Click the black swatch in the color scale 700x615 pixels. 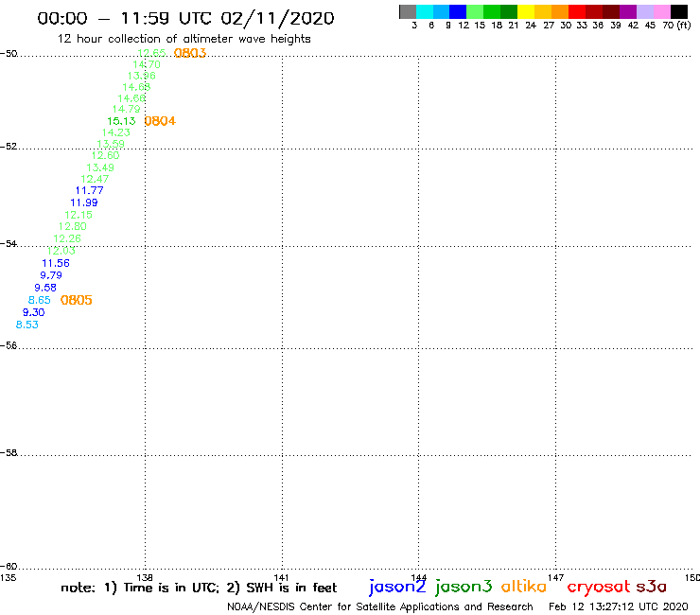pyautogui.click(x=679, y=11)
